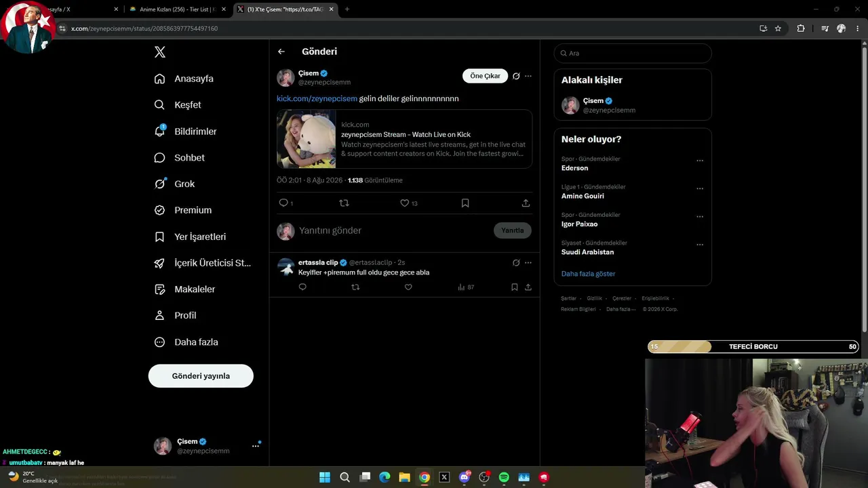Open more options for Amine Gouiri trend
Viewport: 868px width, 488px height.
click(x=700, y=188)
